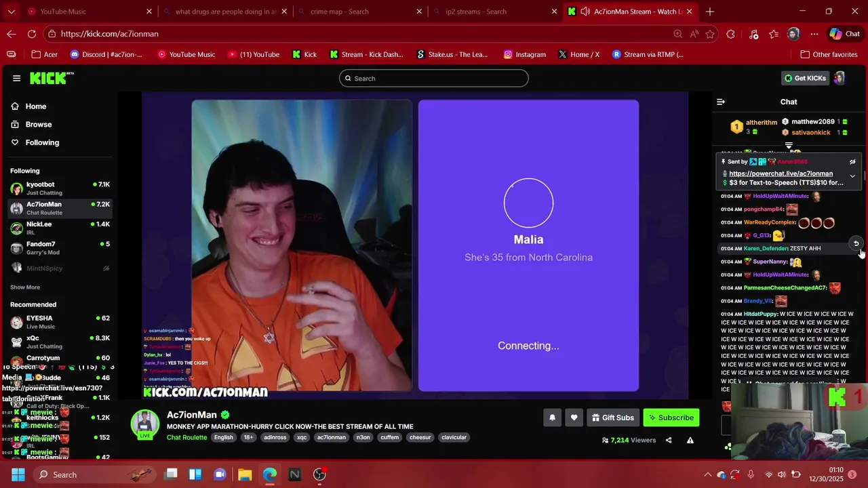Image resolution: width=868 pixels, height=488 pixels.
Task: Add page to favorites star
Action: [x=710, y=34]
